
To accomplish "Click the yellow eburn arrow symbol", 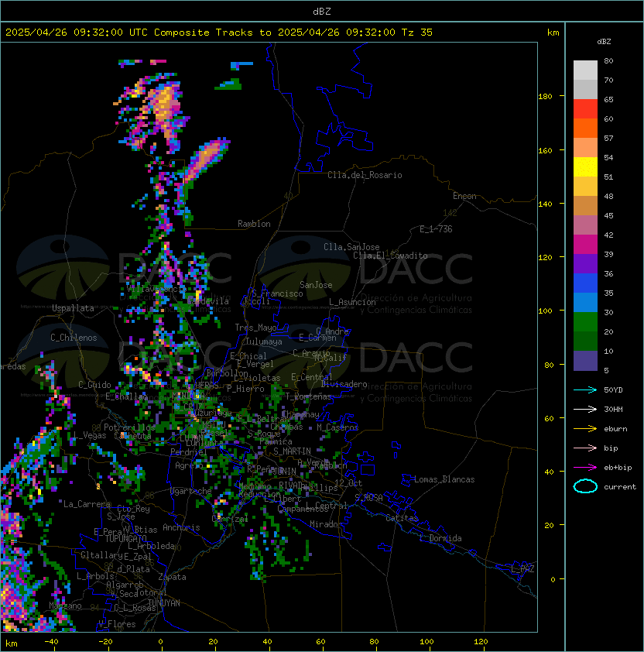I will (x=585, y=429).
